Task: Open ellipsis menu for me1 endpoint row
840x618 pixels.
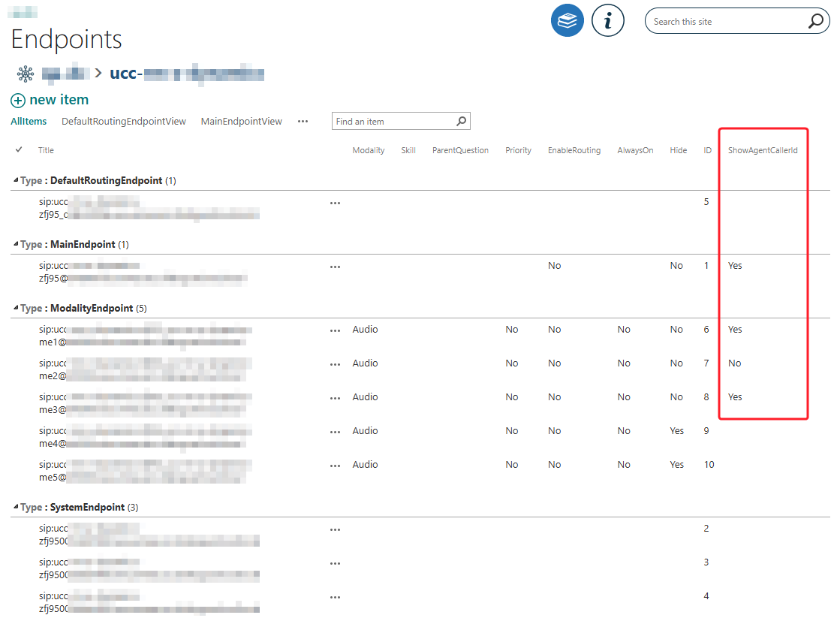Action: (335, 330)
